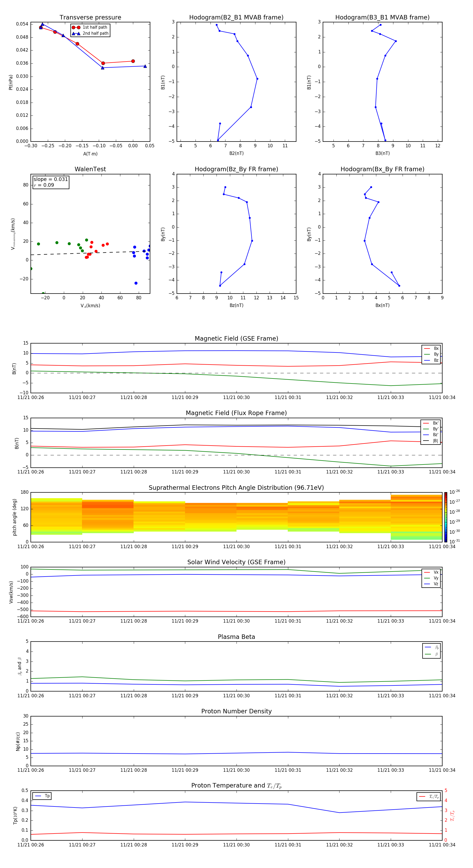This screenshot has height=868, width=473.
Task: Click the 'A(T·m)' x-axis label
Action: [90, 154]
